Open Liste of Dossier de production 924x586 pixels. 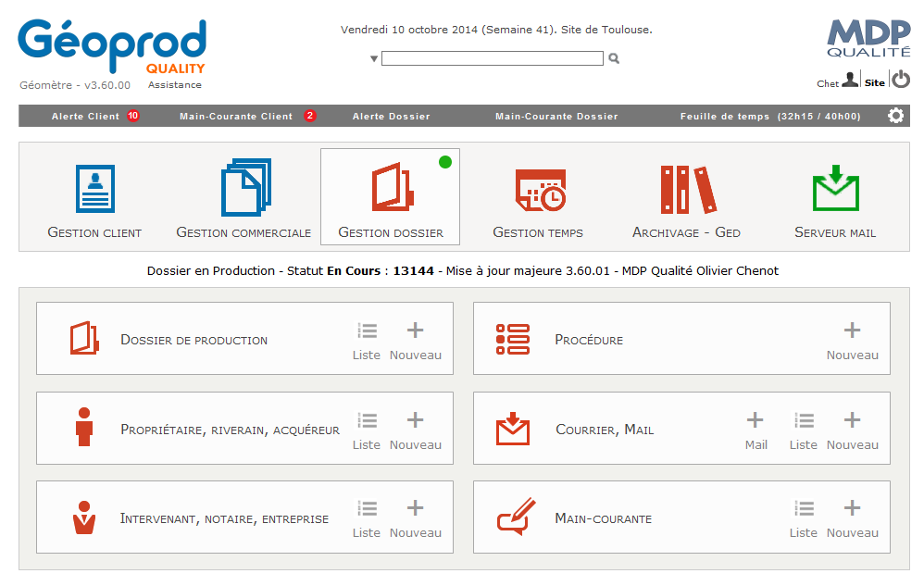(x=367, y=341)
